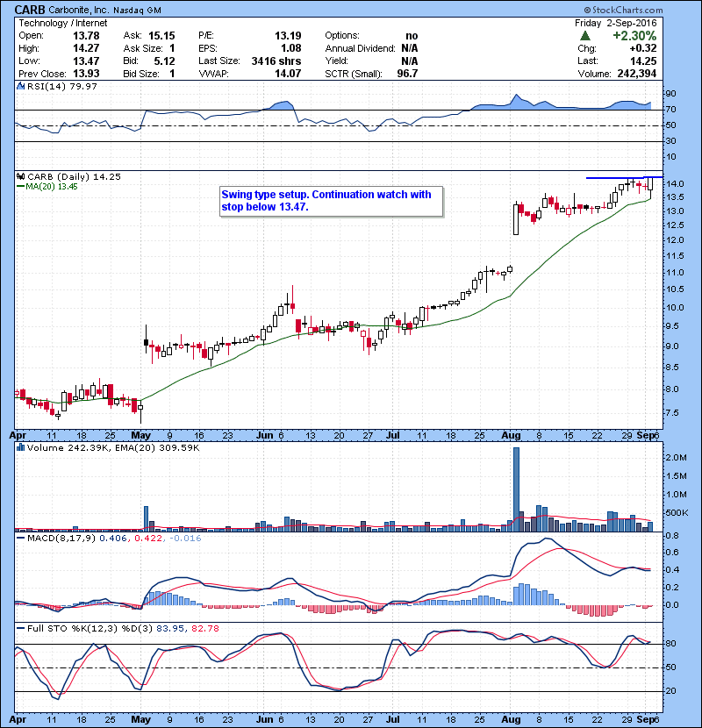Click the "CARB (Daily) 14.25" chart label
Viewport: 702px width, 728px height.
coord(74,177)
